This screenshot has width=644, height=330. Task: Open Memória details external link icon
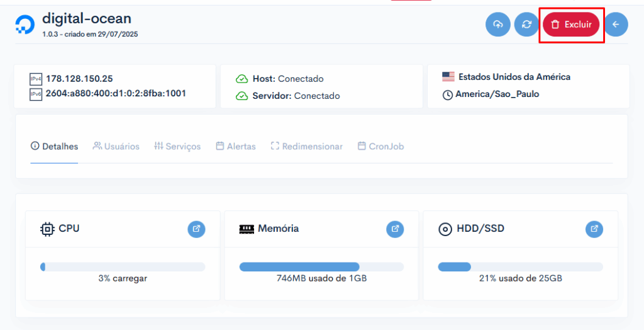(x=395, y=229)
